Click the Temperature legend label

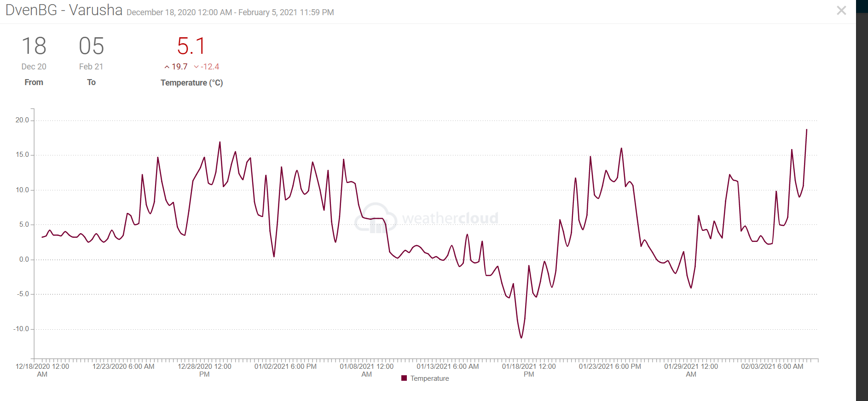429,378
